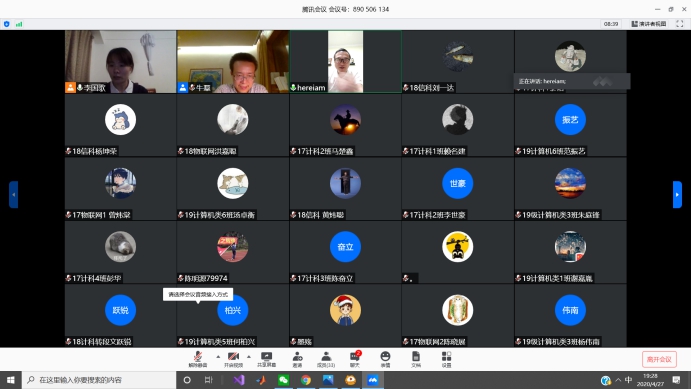Image resolution: width=692 pixels, height=389 pixels.
Task: Open the emoji reactions icon
Action: (385, 359)
